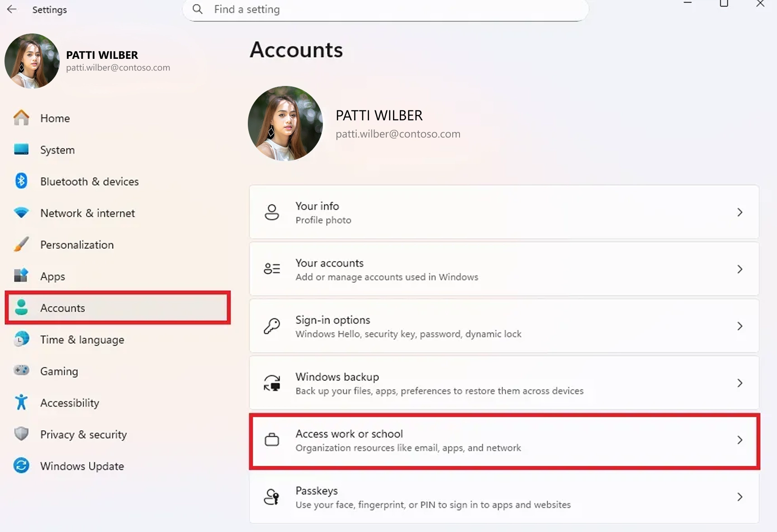Click the Find a setting search box
This screenshot has width=777, height=532.
(385, 9)
